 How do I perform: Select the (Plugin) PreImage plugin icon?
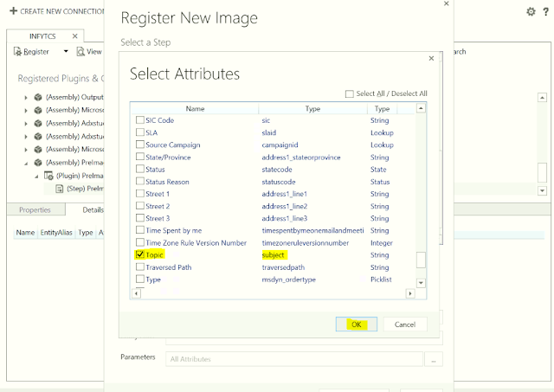coord(48,176)
